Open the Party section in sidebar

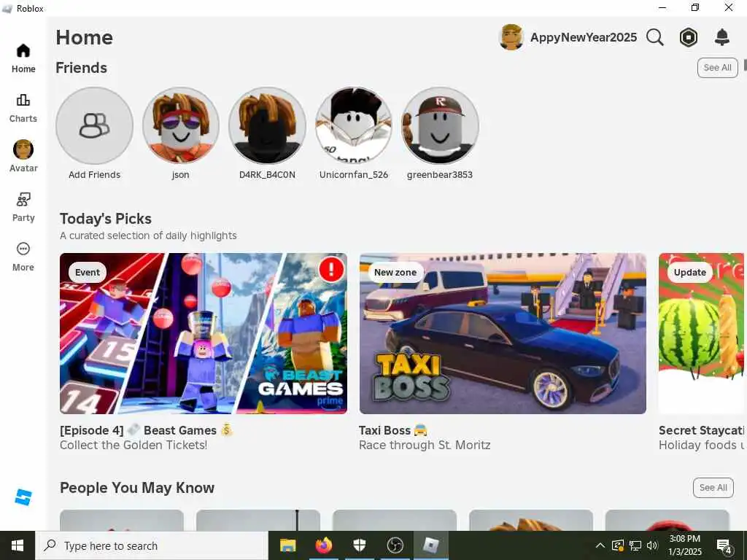pos(23,207)
